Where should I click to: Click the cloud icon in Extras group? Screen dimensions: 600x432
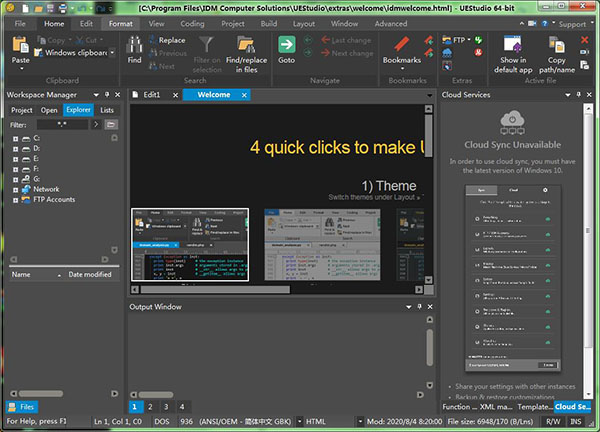447,53
